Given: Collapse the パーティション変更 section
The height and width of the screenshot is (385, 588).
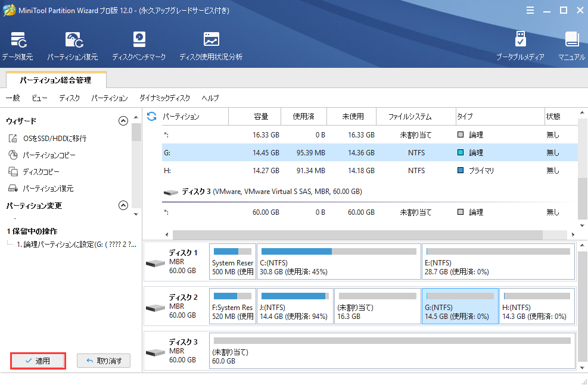Looking at the screenshot, I should (x=123, y=206).
